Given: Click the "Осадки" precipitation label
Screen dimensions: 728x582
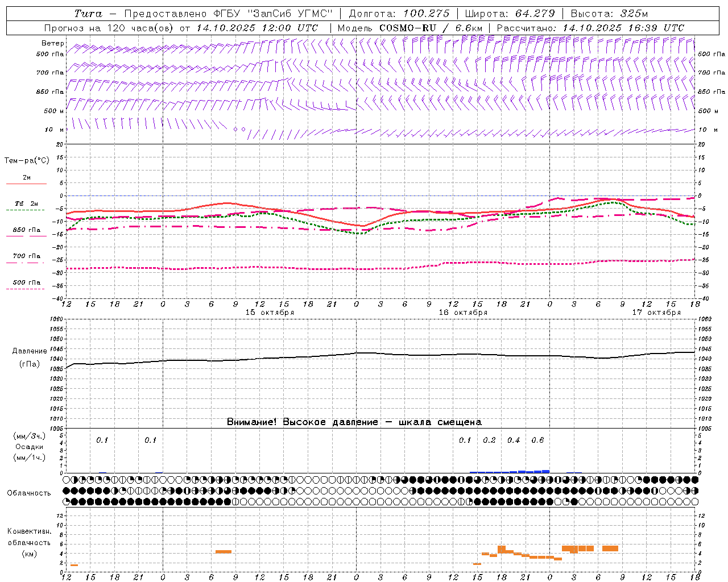Looking at the screenshot, I should coord(30,447).
